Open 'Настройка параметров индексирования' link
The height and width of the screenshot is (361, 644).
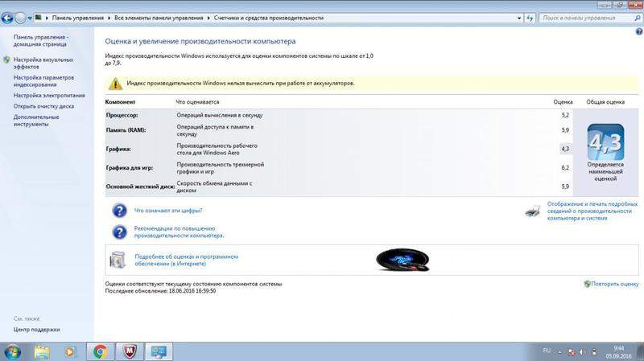43,81
